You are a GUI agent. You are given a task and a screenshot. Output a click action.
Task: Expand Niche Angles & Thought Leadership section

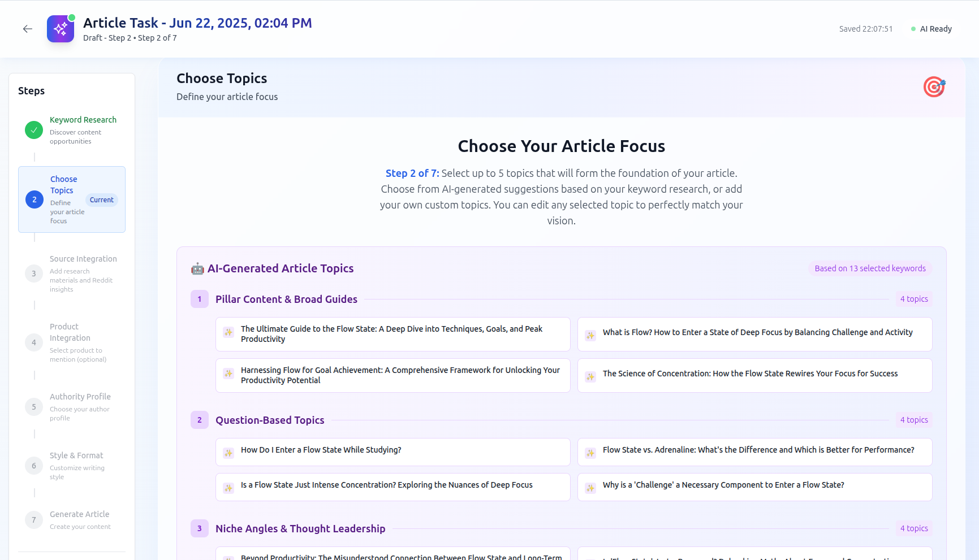pos(300,528)
